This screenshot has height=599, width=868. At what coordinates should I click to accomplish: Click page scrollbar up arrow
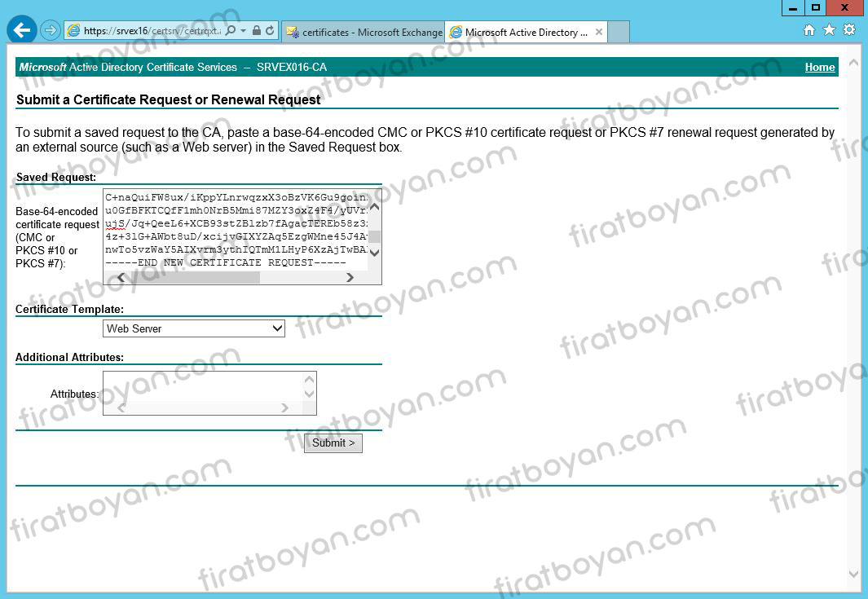[x=853, y=61]
